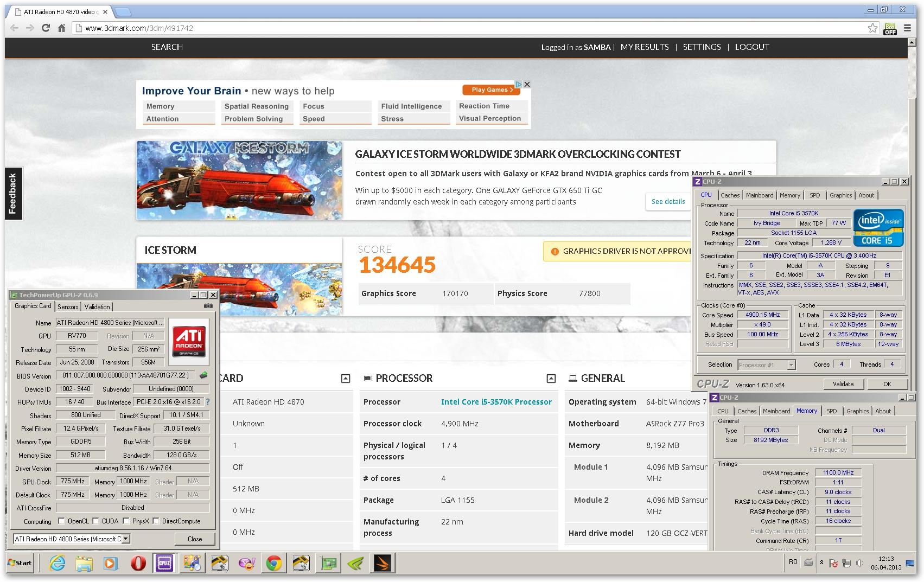Click the Galaxy Ice Storm contest banner image
924x582 pixels.
tap(239, 180)
